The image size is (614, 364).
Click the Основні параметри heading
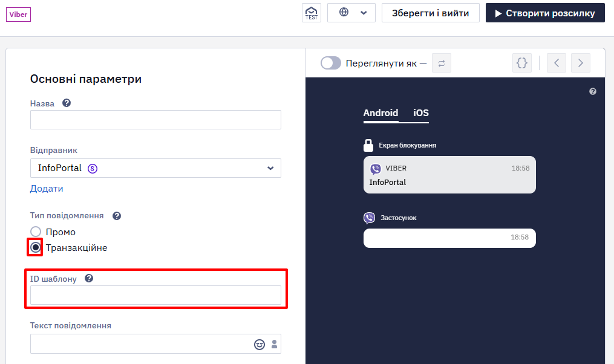86,79
